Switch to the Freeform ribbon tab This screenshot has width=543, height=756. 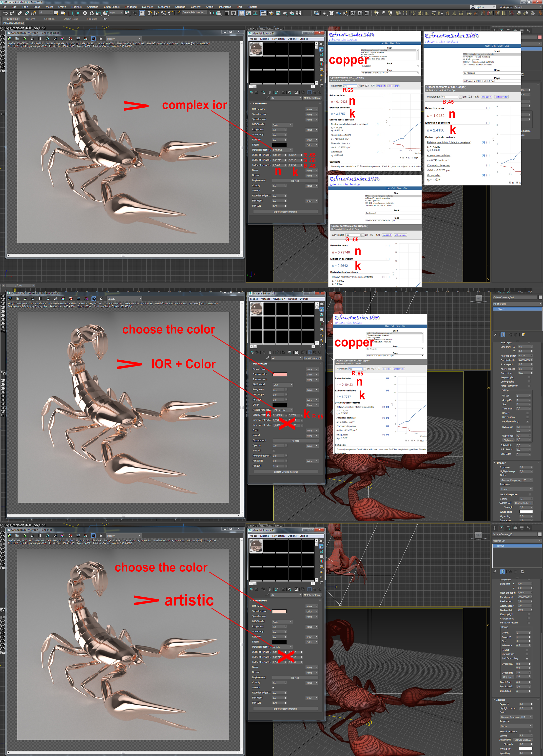pos(30,19)
